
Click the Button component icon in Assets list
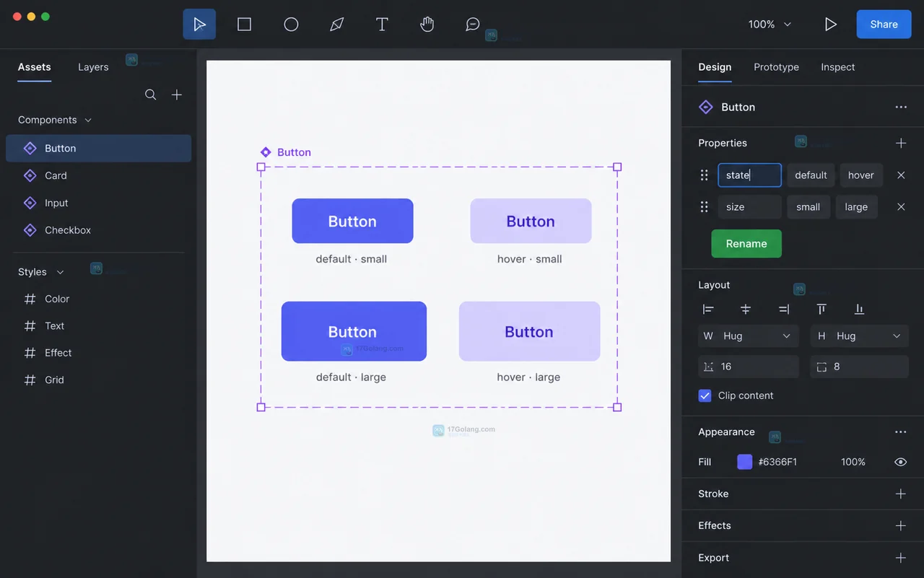[x=30, y=149]
